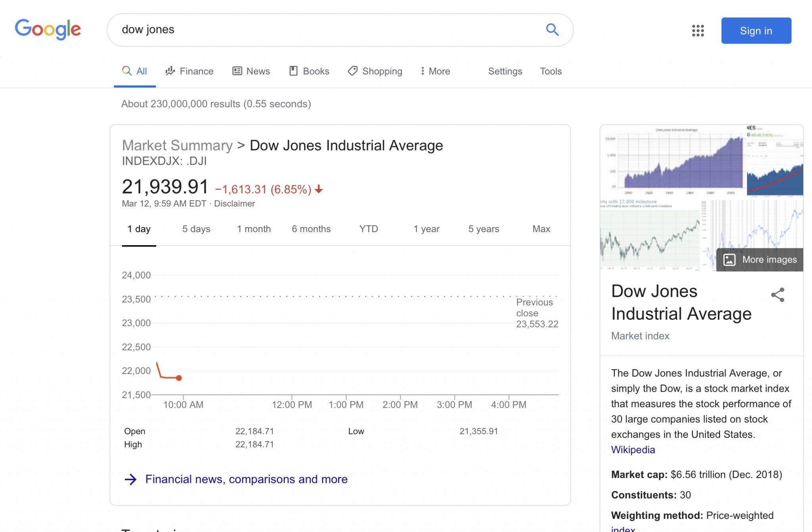The height and width of the screenshot is (532, 812).
Task: Select the 6 months chart range
Action: click(311, 229)
